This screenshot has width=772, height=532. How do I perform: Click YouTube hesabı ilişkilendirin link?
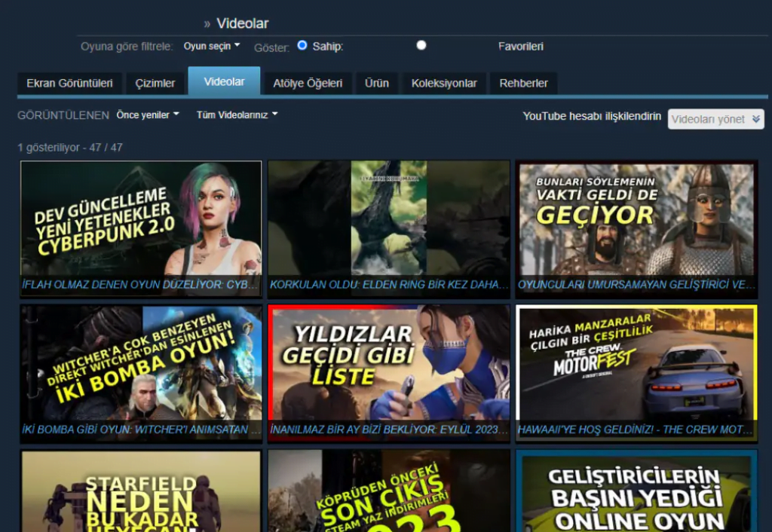[592, 116]
